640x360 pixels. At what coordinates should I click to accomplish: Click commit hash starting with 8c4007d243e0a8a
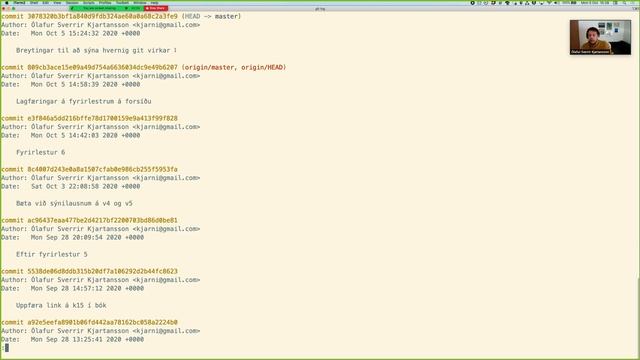(102, 169)
